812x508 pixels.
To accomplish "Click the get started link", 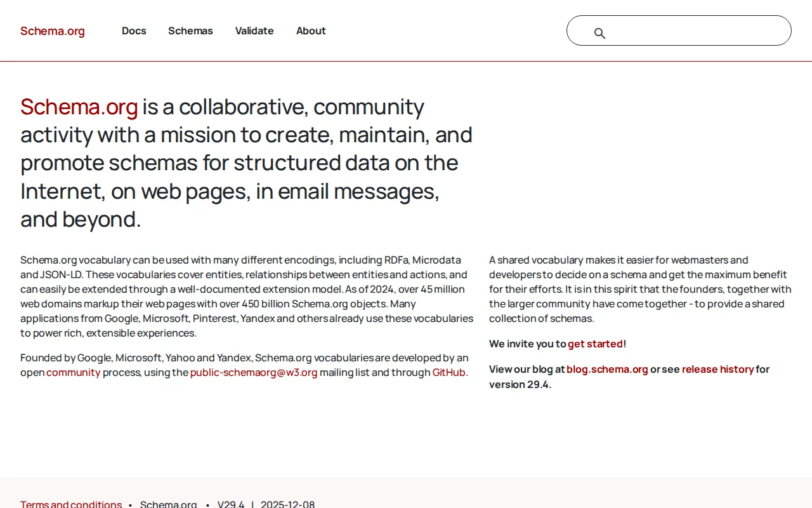I will [595, 344].
